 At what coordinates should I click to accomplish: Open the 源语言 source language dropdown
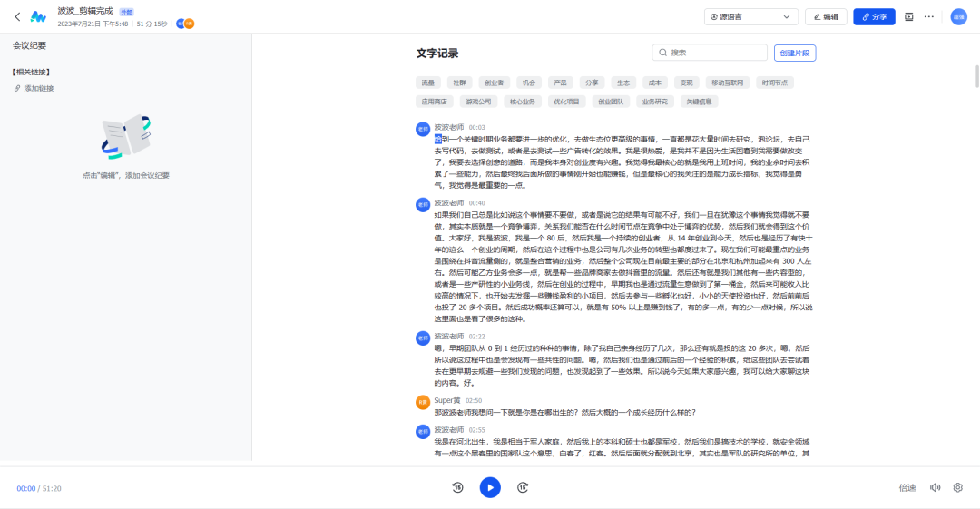750,17
